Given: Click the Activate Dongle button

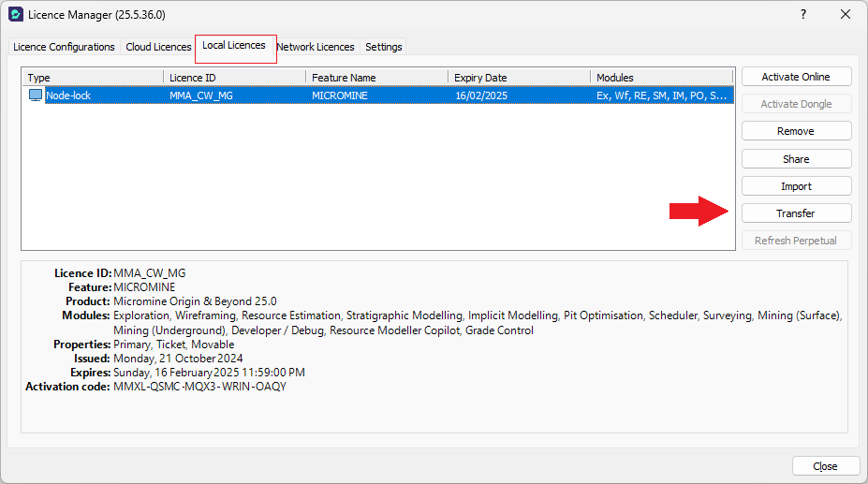Looking at the screenshot, I should (x=796, y=104).
